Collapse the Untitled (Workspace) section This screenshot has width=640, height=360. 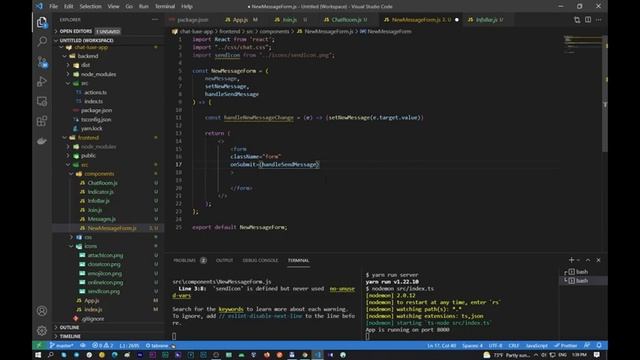pos(87,40)
